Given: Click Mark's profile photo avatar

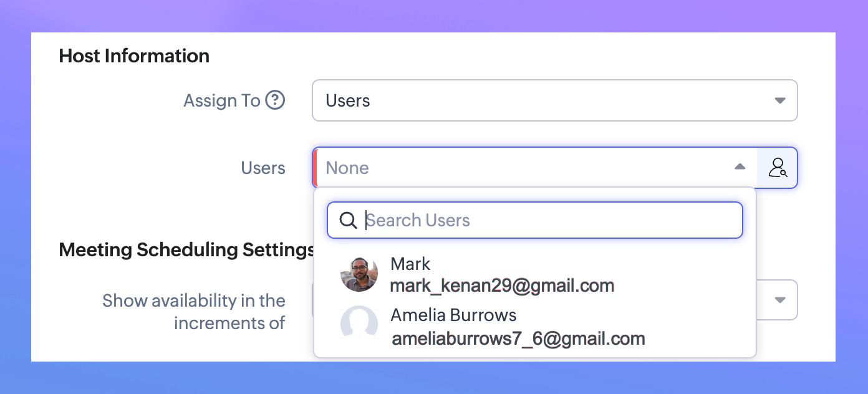Looking at the screenshot, I should coord(359,274).
